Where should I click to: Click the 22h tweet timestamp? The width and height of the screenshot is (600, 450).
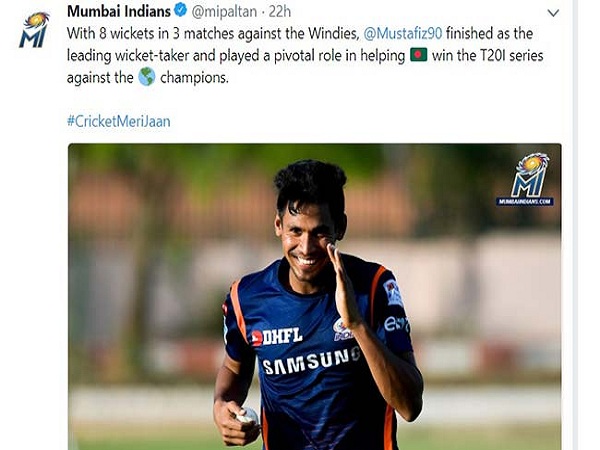pyautogui.click(x=280, y=12)
